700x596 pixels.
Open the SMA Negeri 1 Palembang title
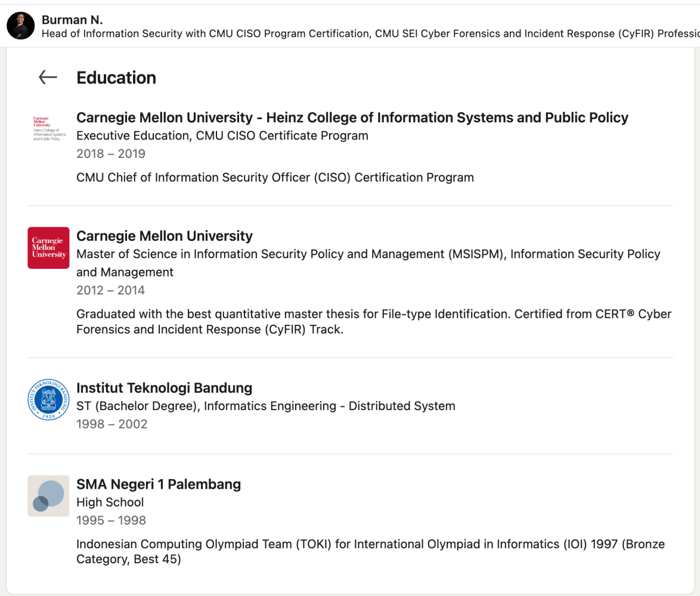point(159,484)
